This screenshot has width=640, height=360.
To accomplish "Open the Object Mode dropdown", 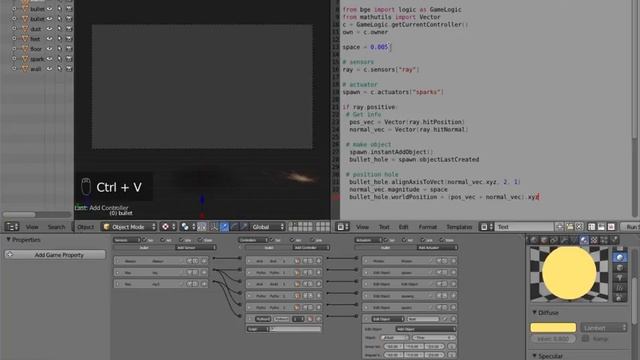I will pos(129,227).
